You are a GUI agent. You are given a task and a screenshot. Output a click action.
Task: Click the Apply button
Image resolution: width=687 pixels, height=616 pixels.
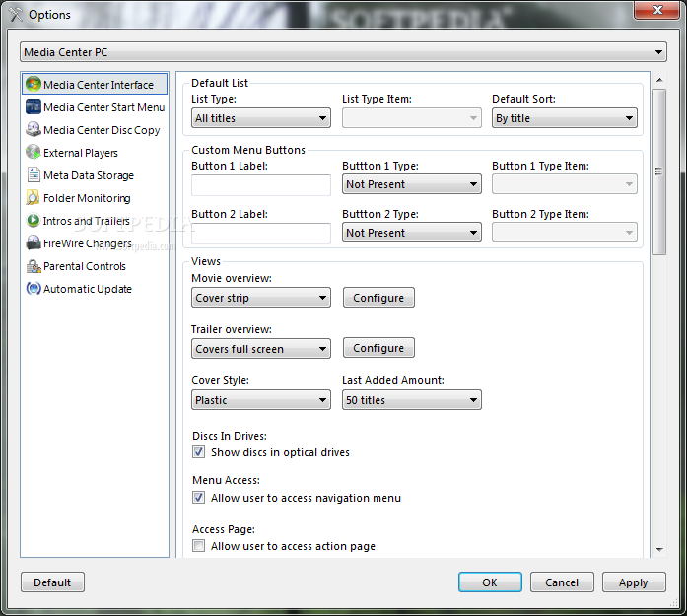coord(634,582)
